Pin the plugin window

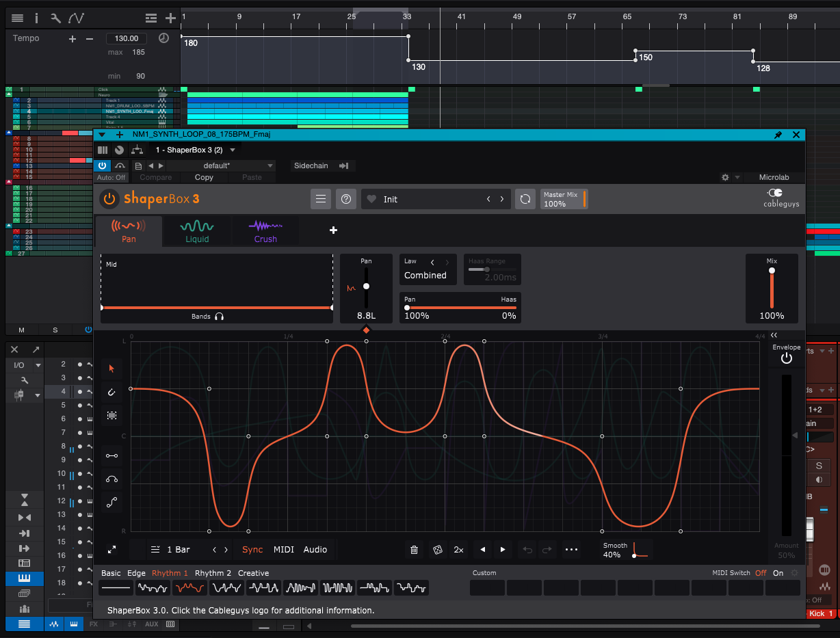778,135
